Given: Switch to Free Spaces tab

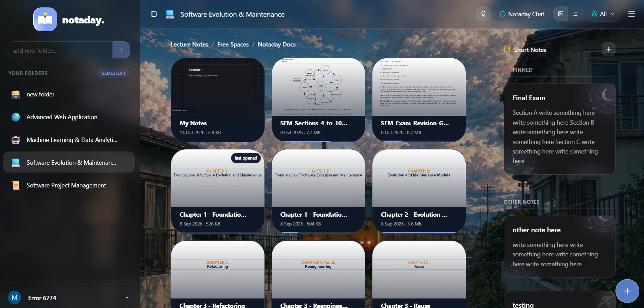Looking at the screenshot, I should (x=233, y=44).
